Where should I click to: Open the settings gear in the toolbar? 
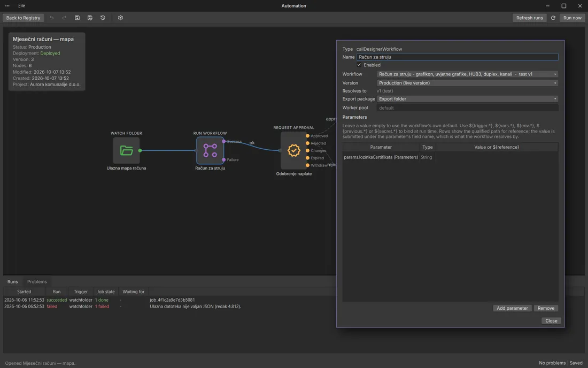(x=120, y=18)
